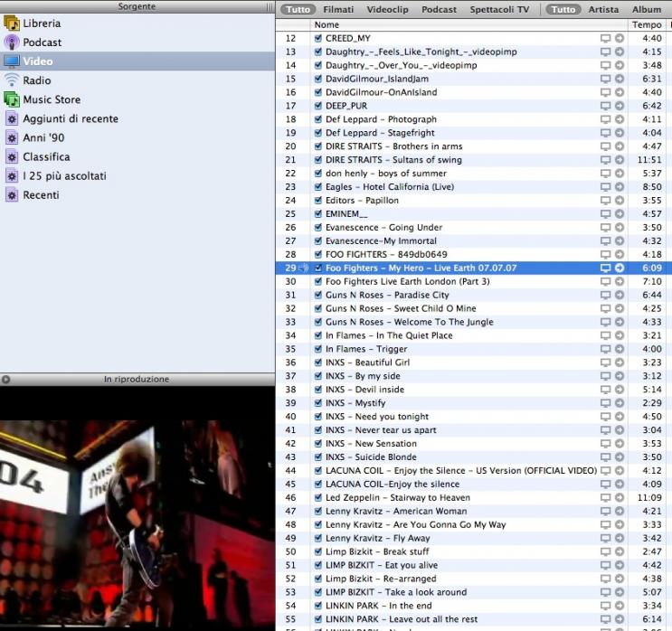Image resolution: width=672 pixels, height=631 pixels.
Task: Toggle checkbox for Limp Bizkit - Break stuff
Action: [318, 551]
